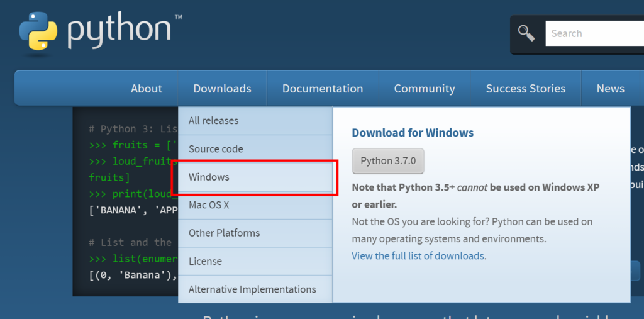Open the Documentation menu

(x=323, y=88)
